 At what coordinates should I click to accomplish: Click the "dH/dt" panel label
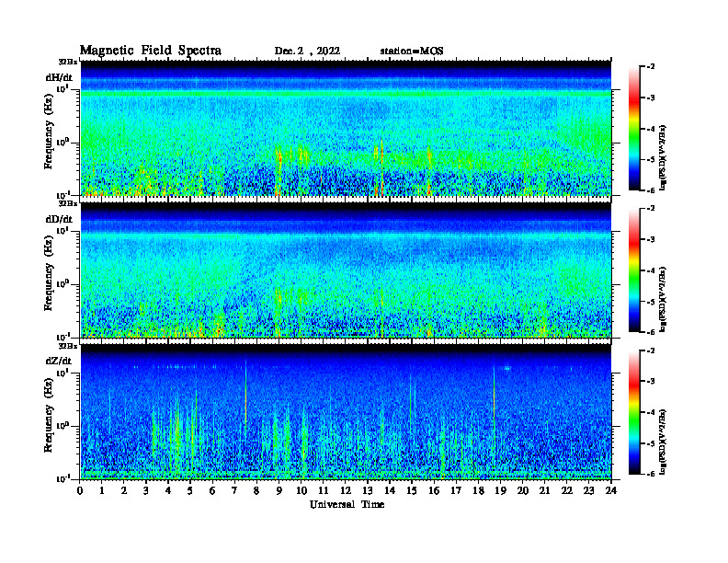click(59, 77)
